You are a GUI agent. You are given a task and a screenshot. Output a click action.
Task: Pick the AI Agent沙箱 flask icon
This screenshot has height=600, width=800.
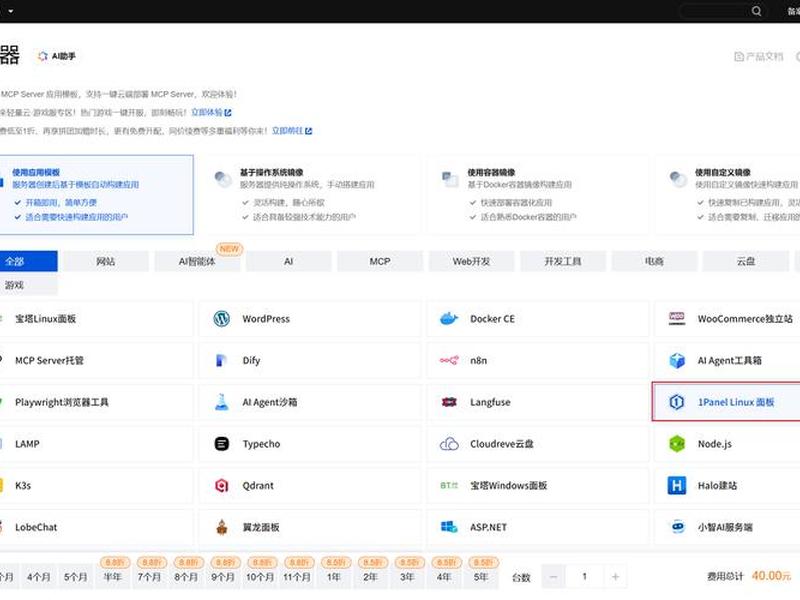click(x=221, y=402)
